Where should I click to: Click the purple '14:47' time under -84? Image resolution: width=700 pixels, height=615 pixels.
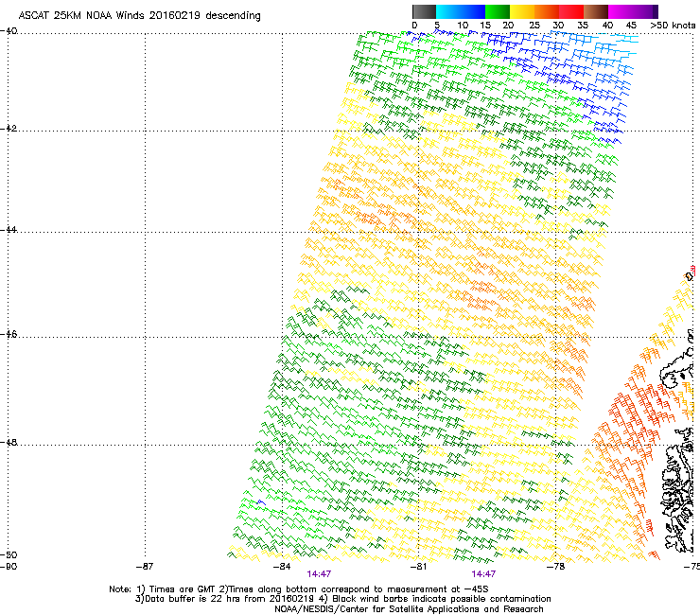tap(319, 574)
